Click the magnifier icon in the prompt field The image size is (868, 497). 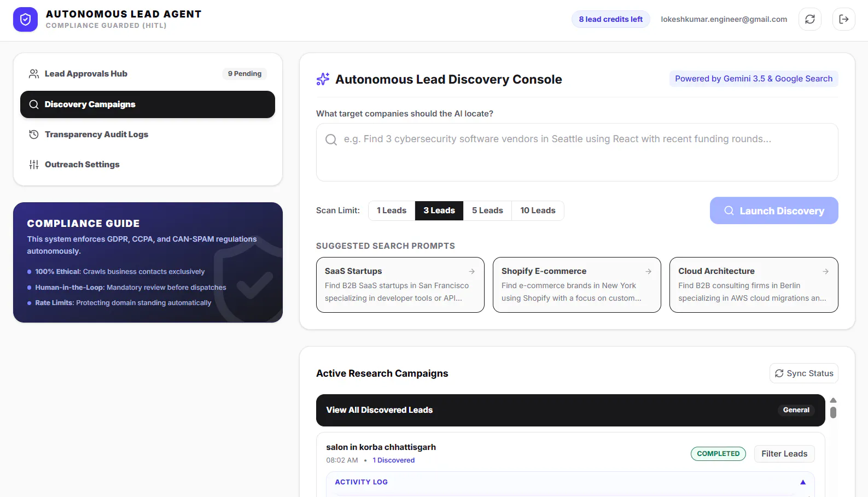pos(331,139)
